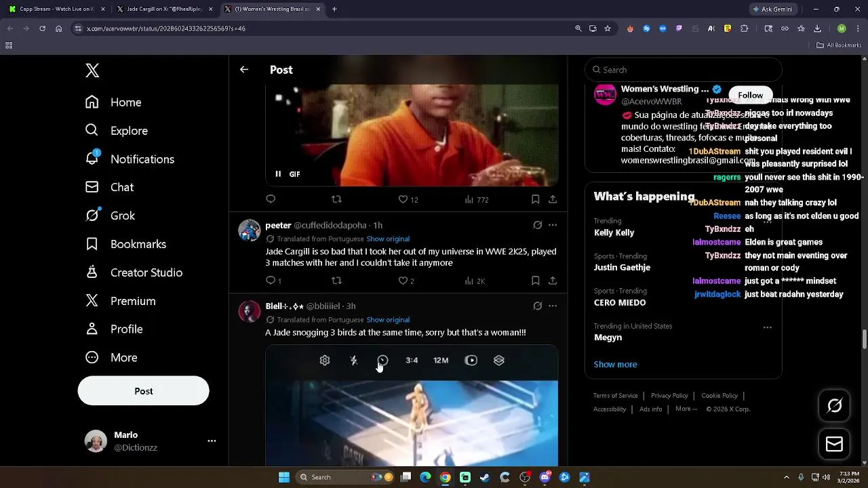868x488 pixels.
Task: Click the timer icon in video overlay
Action: 382,361
